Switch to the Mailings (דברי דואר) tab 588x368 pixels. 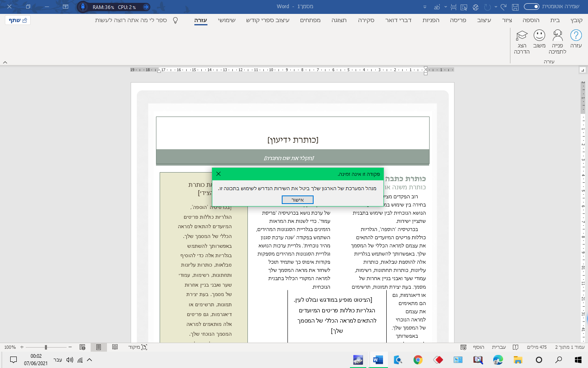(398, 20)
